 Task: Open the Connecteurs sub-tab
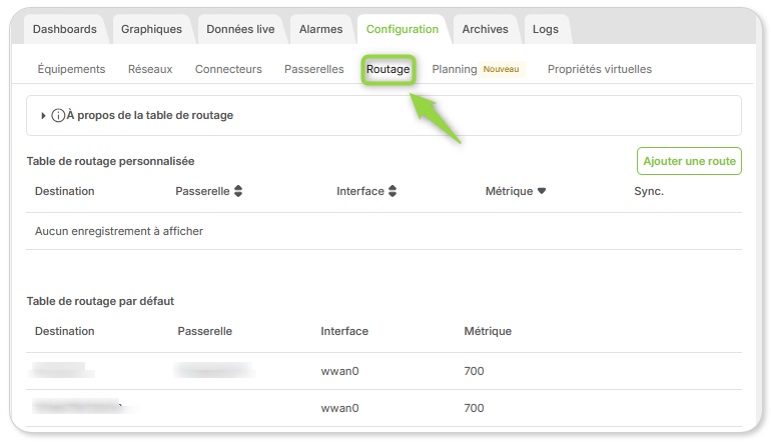click(x=228, y=69)
